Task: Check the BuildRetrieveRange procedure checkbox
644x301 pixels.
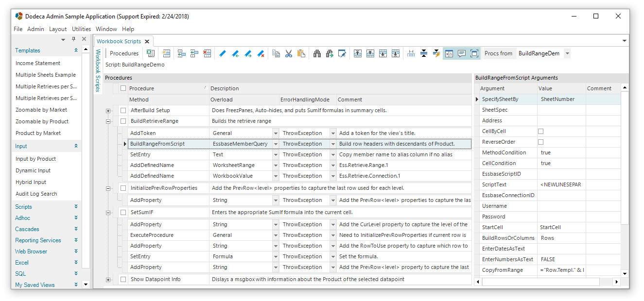Action: tap(123, 121)
